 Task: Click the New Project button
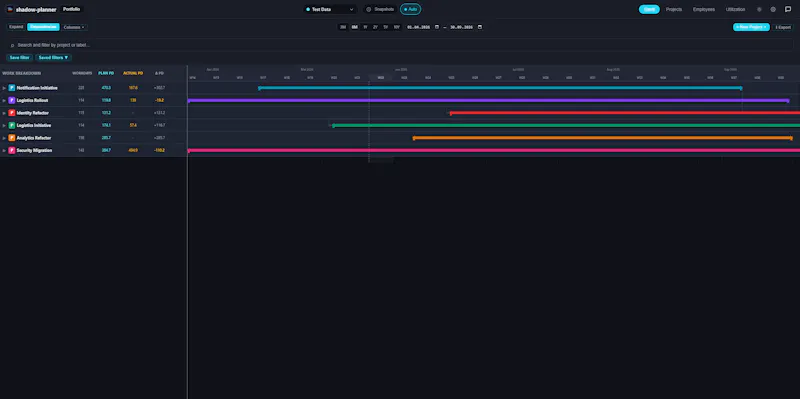(x=751, y=27)
